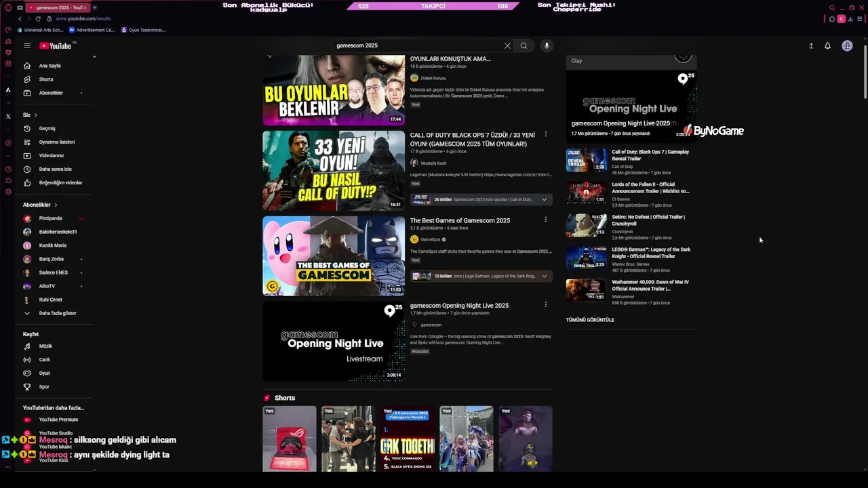Open Daha sonra izle list

[x=56, y=169]
